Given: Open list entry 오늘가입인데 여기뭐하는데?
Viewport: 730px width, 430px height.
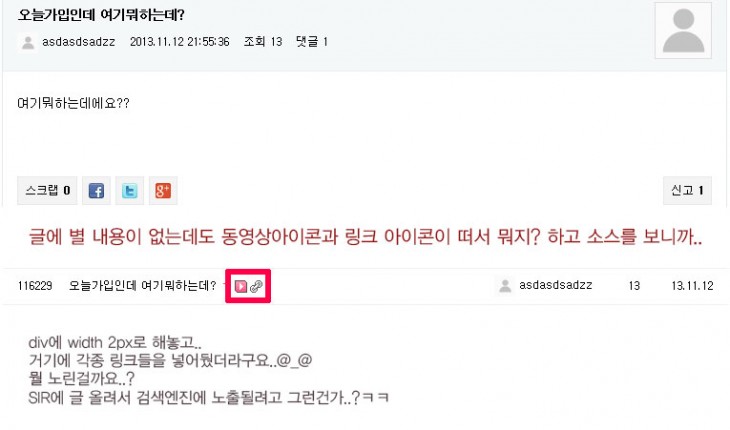Looking at the screenshot, I should [142, 285].
